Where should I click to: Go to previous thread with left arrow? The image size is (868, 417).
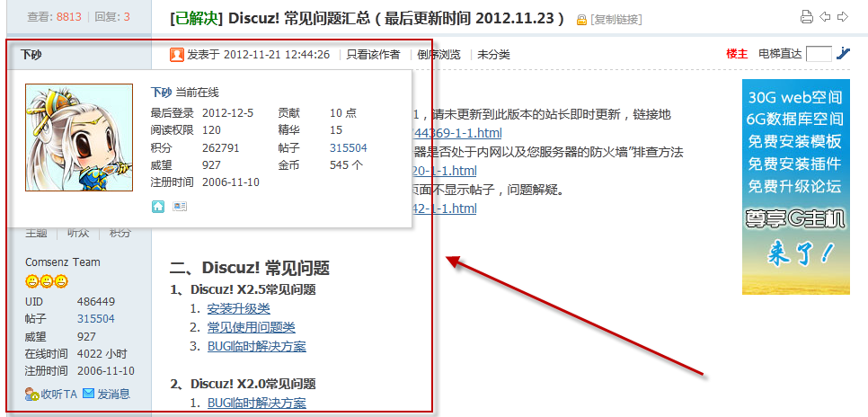[825, 16]
